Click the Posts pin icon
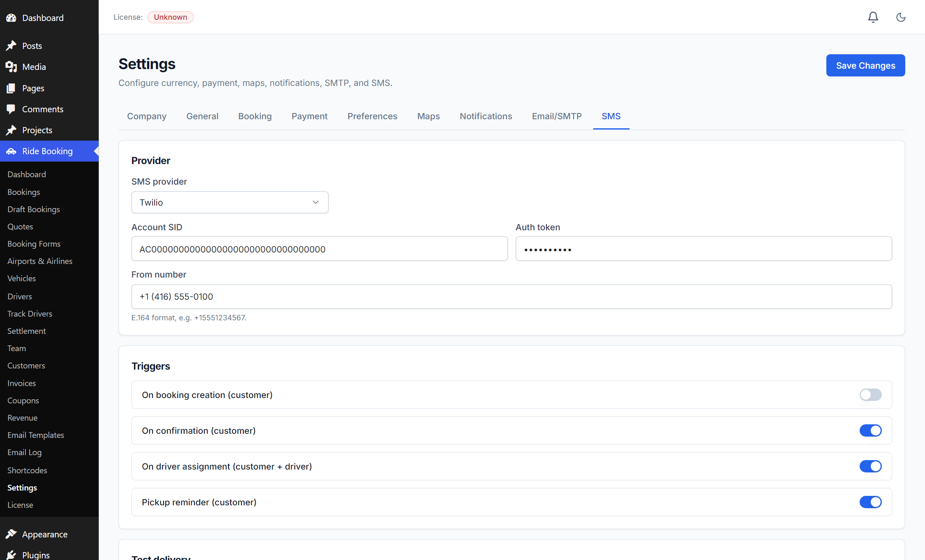Screen dimensions: 925x560 click(11, 46)
